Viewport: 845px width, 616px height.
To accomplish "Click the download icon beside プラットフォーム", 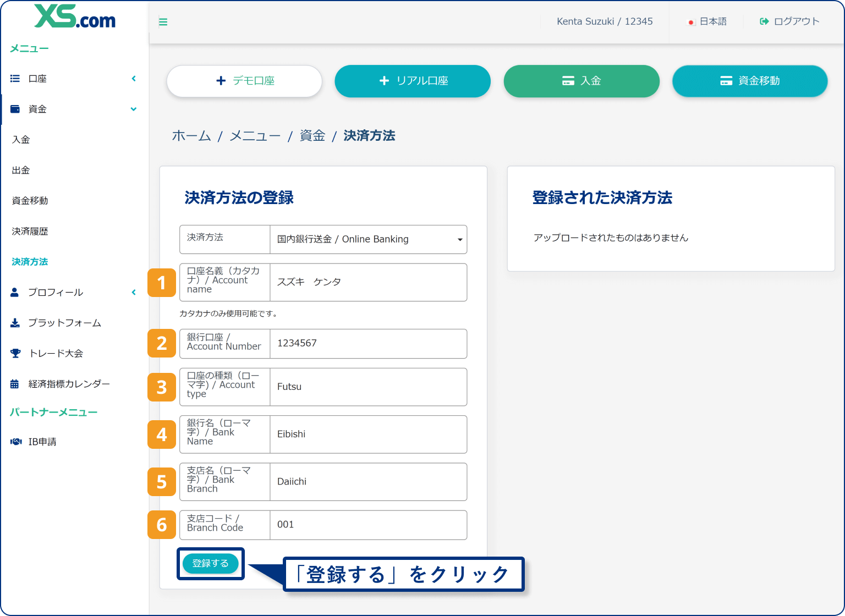I will tap(15, 323).
